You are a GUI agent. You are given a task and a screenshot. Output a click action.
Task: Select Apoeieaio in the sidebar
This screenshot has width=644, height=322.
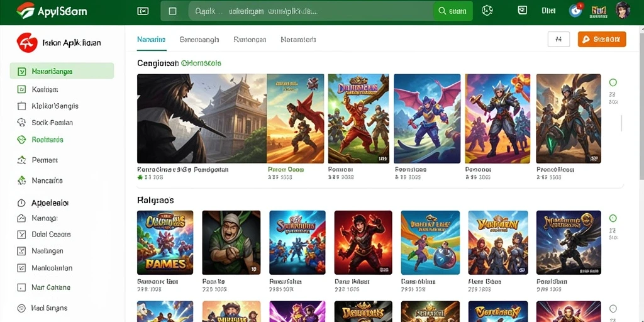tap(50, 203)
